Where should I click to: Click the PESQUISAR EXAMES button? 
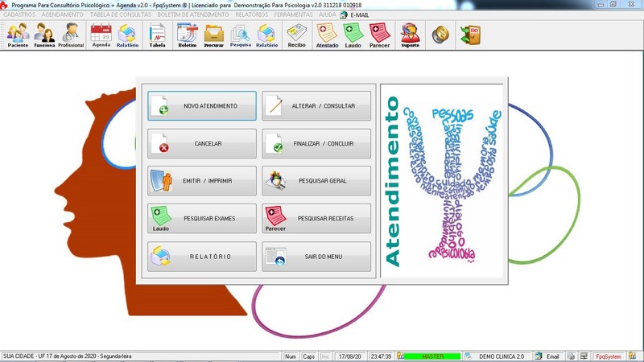[x=202, y=218]
